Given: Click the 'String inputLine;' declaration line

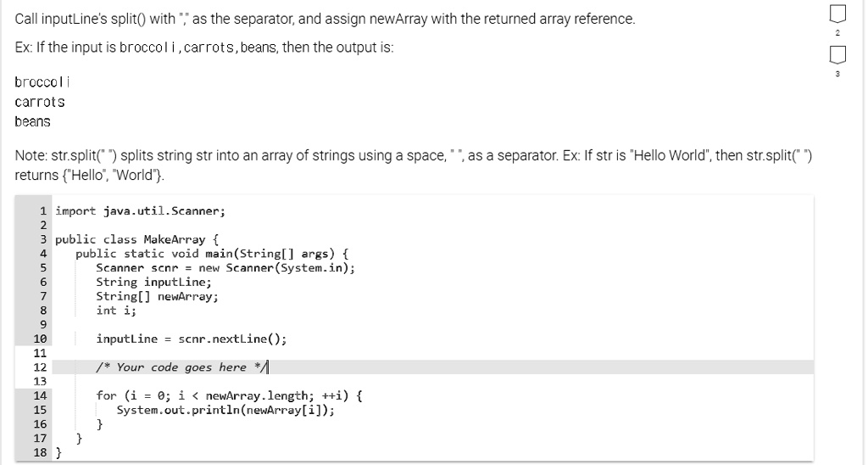Looking at the screenshot, I should click(x=154, y=282).
